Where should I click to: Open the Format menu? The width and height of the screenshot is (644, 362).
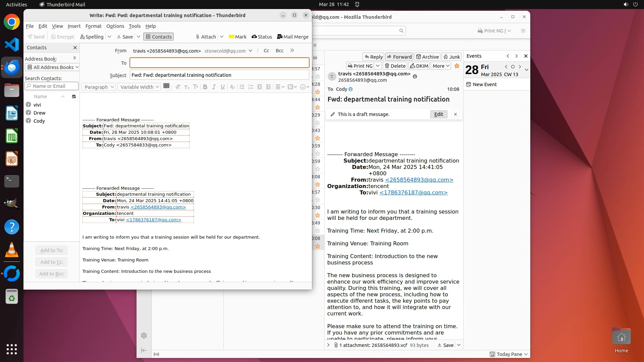pos(93,26)
